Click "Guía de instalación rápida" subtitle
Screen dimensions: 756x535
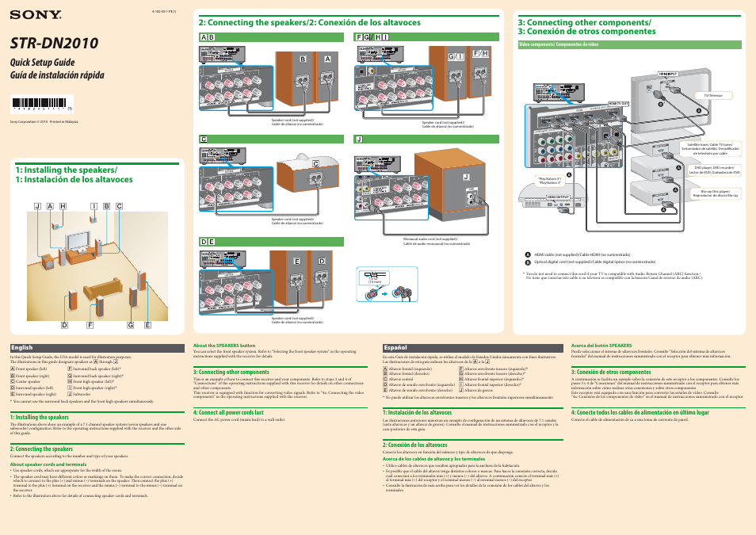click(57, 75)
